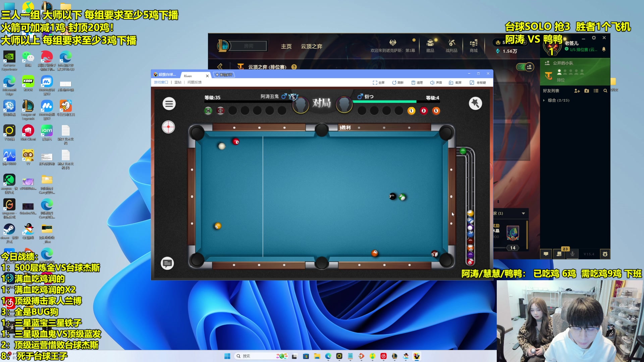The width and height of the screenshot is (644, 362).
Task: Open the 问题反馈 feedback link
Action: (195, 82)
